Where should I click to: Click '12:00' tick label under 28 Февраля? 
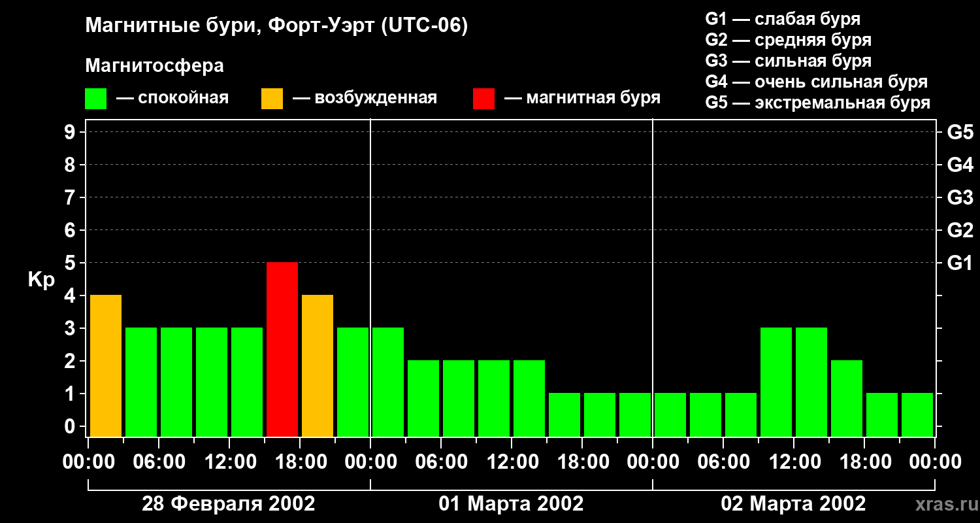pos(229,462)
